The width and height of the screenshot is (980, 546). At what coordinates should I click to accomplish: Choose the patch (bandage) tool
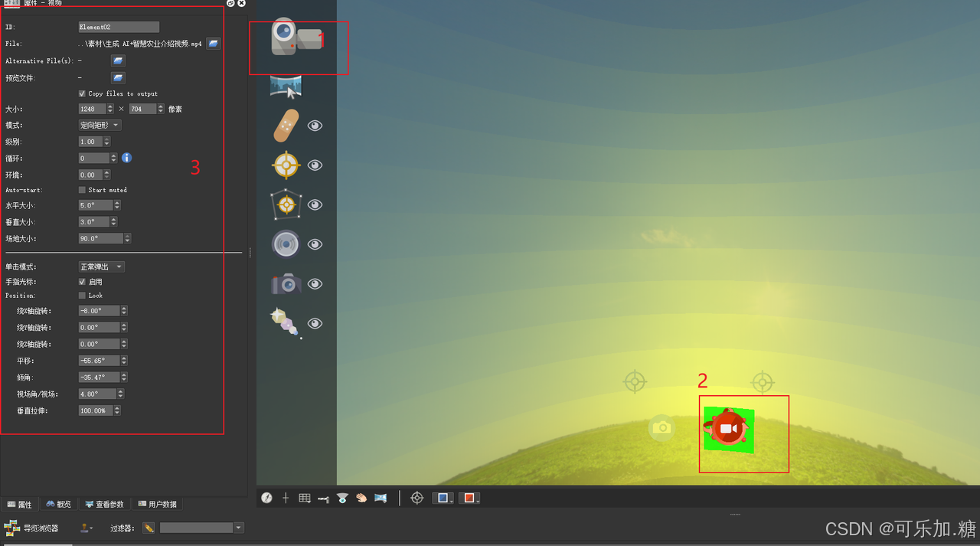pyautogui.click(x=286, y=125)
